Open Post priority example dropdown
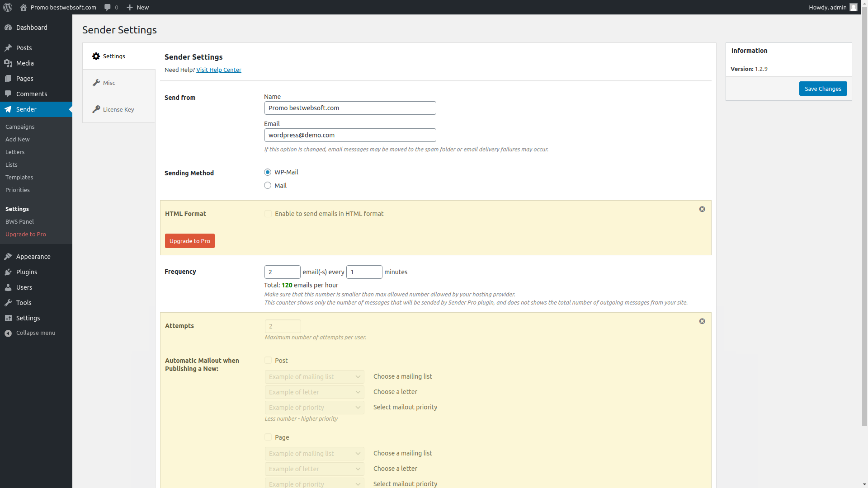 [x=315, y=408]
